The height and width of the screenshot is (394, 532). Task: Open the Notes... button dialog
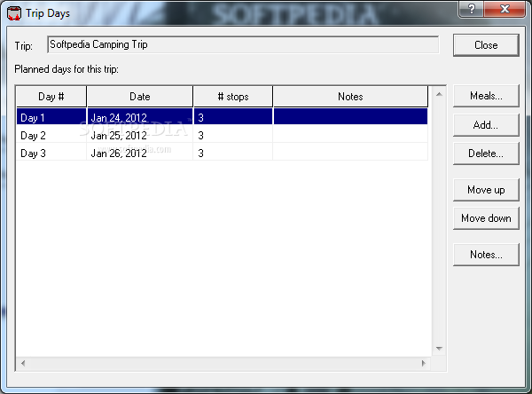(486, 255)
